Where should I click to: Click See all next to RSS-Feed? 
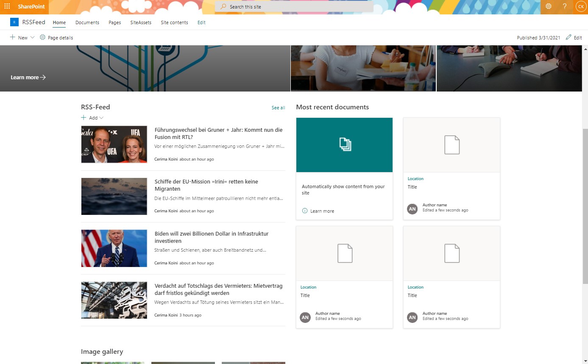[278, 108]
